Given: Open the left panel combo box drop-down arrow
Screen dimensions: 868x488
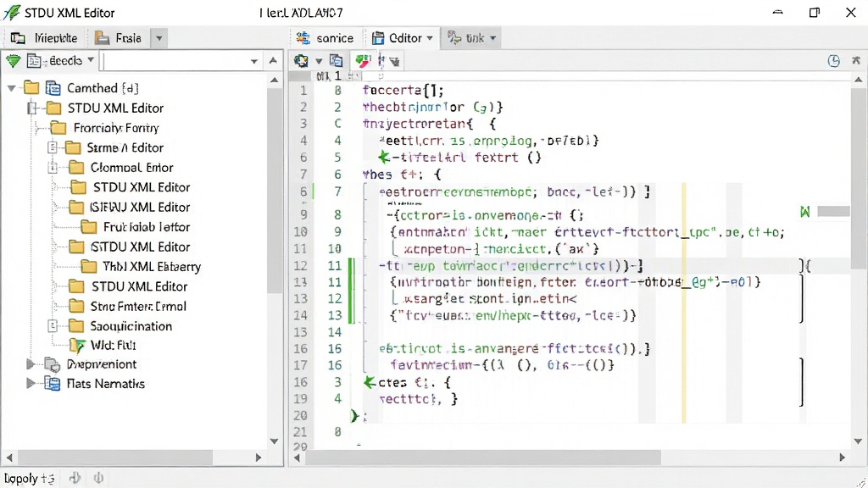Looking at the screenshot, I should pos(254,61).
